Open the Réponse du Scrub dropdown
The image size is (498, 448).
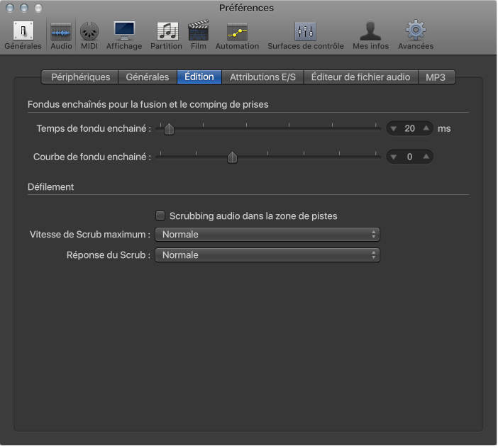tap(267, 255)
